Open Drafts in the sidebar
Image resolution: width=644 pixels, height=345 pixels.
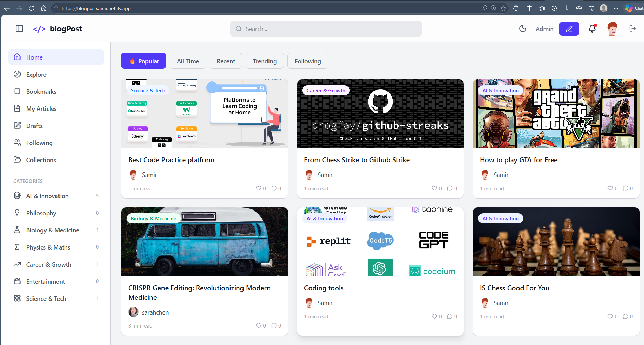(x=56, y=126)
